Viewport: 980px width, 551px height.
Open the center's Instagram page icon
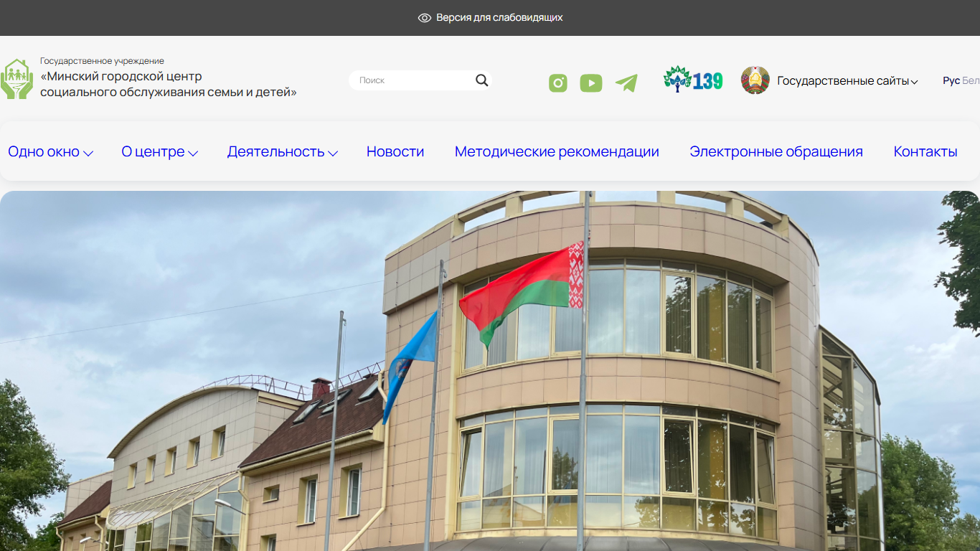tap(558, 83)
